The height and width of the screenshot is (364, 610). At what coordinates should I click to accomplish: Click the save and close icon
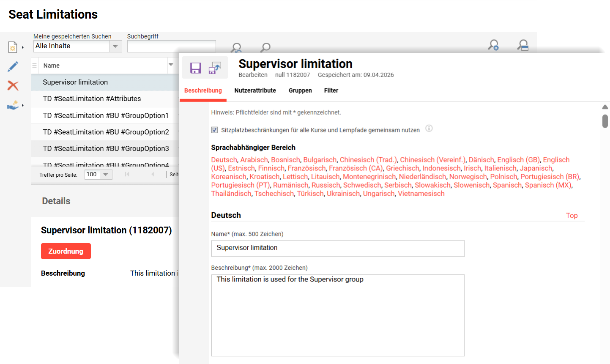point(215,68)
